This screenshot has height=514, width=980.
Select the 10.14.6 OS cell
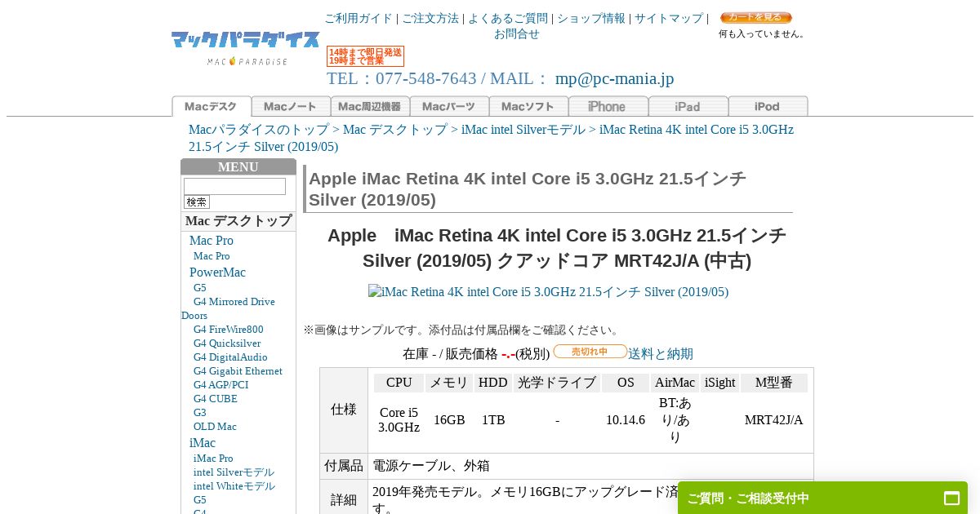[x=626, y=420]
